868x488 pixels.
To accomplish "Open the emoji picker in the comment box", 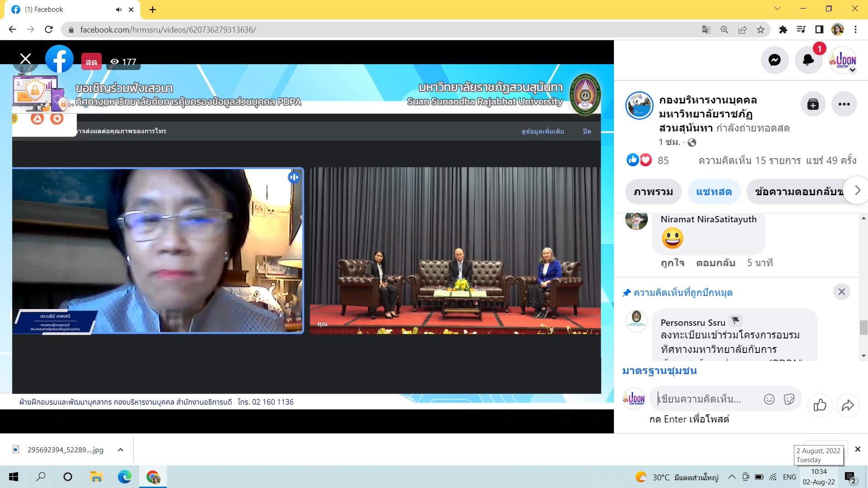I will pyautogui.click(x=769, y=399).
